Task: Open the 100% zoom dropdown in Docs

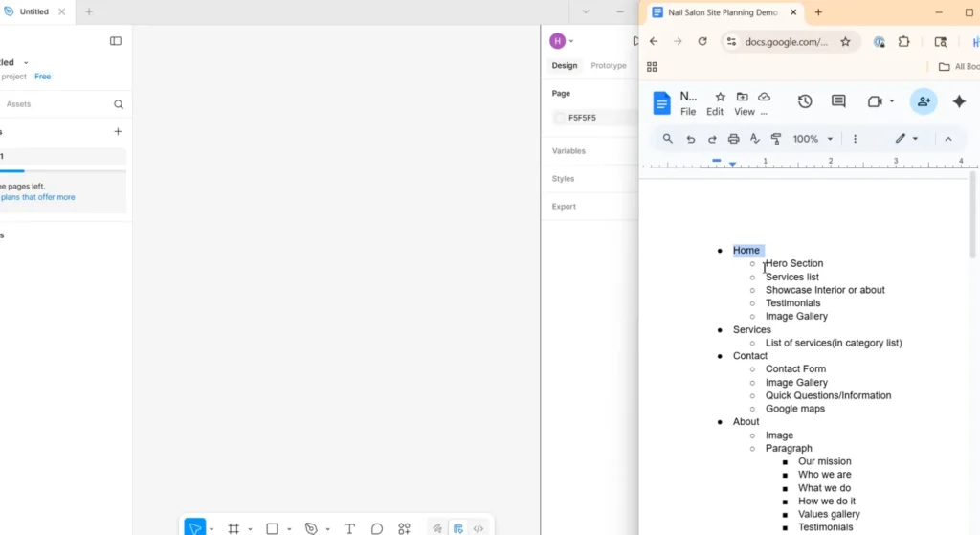Action: [x=813, y=139]
